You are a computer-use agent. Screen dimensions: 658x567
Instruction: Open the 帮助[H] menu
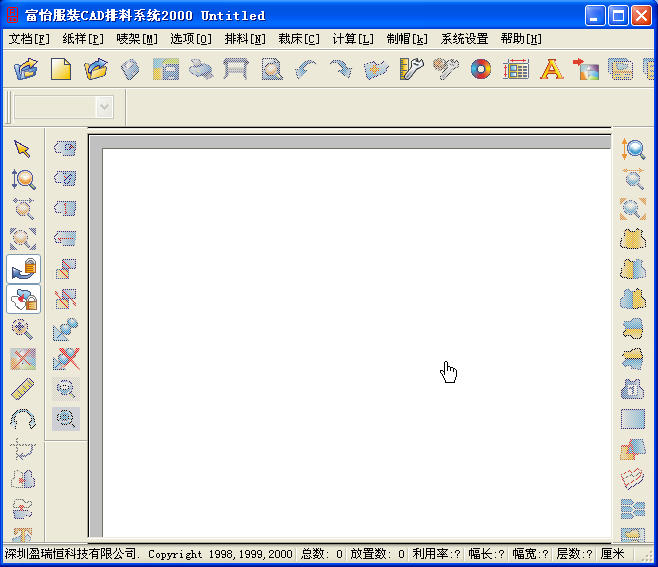521,39
